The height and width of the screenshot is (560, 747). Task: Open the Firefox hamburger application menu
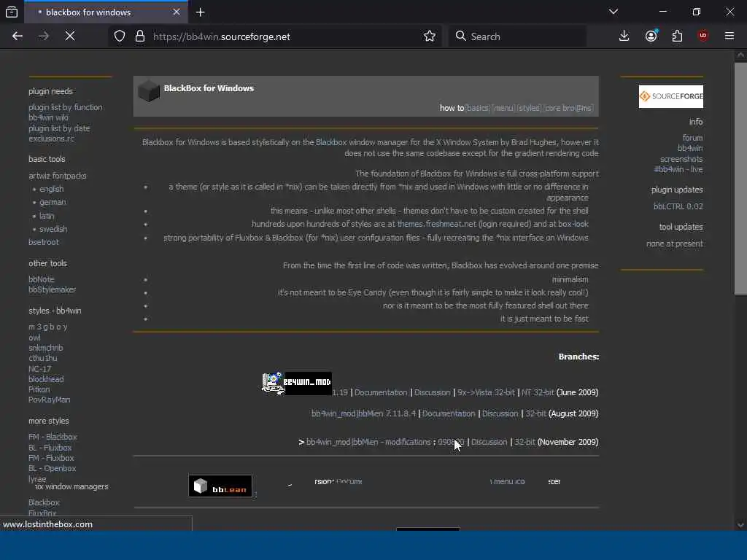point(729,36)
